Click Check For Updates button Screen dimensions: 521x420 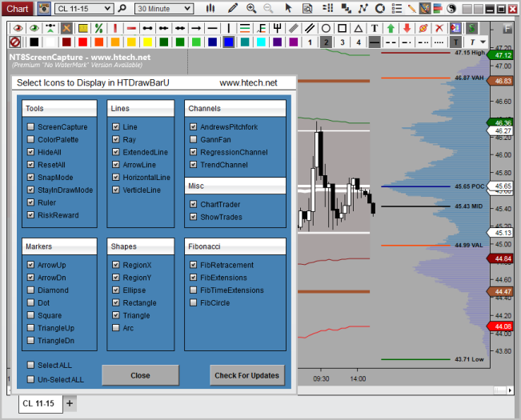(x=246, y=375)
